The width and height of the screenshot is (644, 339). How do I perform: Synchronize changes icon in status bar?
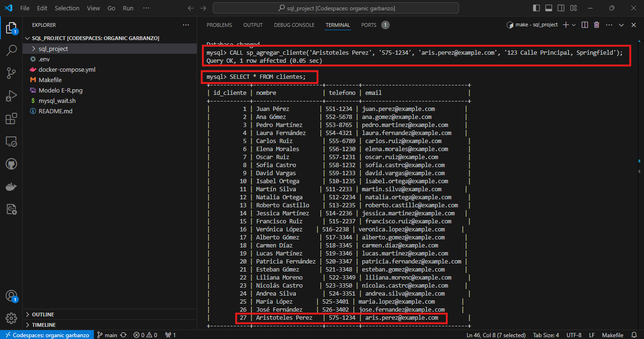(123, 335)
